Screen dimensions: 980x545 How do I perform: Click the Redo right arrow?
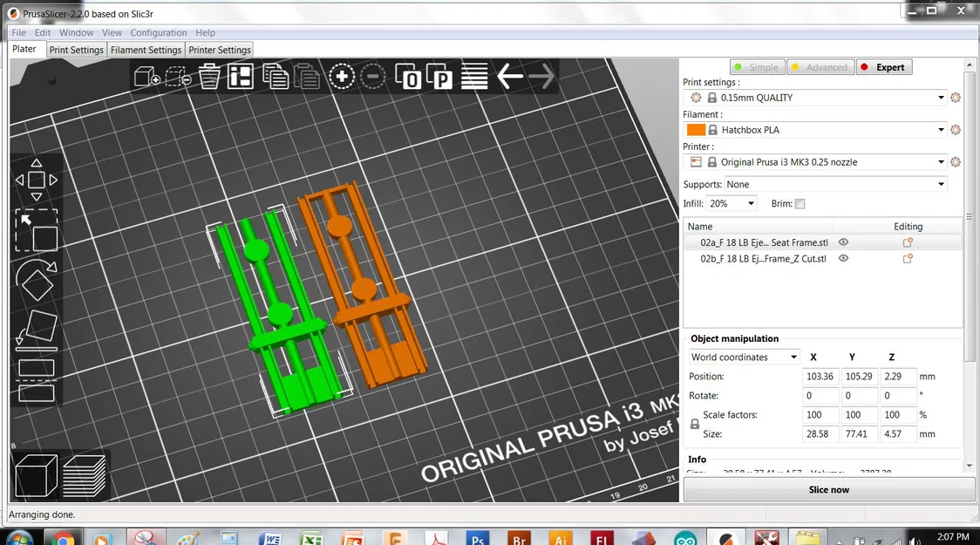[541, 77]
